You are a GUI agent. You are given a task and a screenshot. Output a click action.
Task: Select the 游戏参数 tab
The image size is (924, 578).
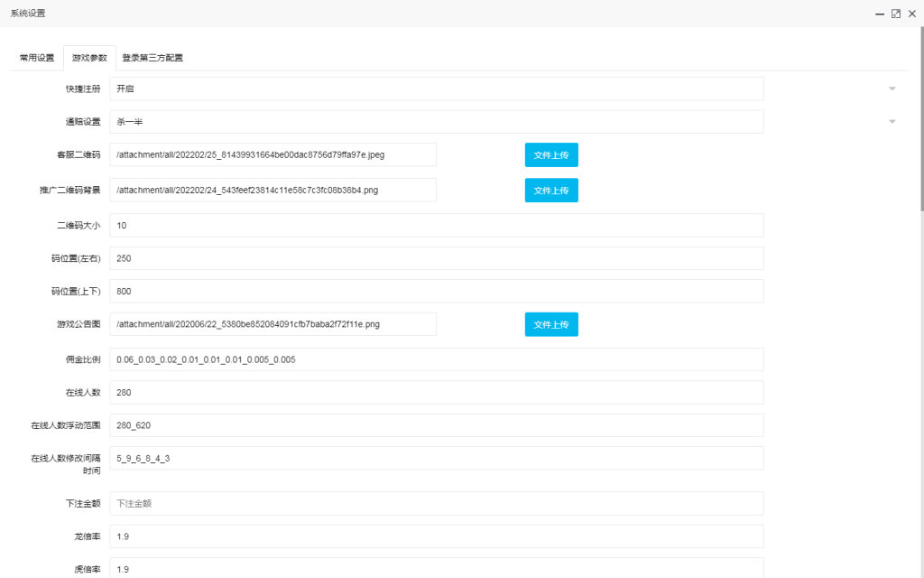click(x=89, y=58)
